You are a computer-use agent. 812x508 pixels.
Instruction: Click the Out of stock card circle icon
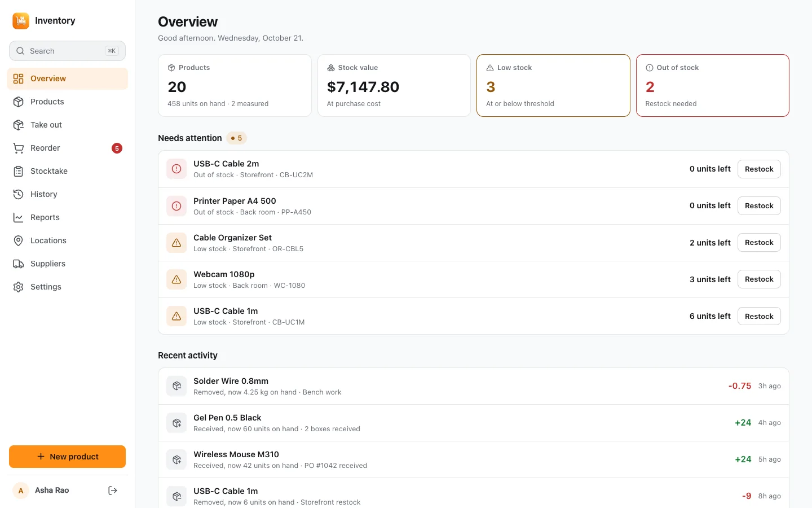pos(650,68)
